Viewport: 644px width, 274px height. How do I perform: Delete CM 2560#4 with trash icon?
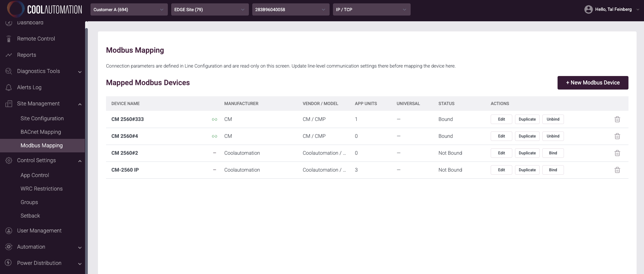click(x=617, y=136)
